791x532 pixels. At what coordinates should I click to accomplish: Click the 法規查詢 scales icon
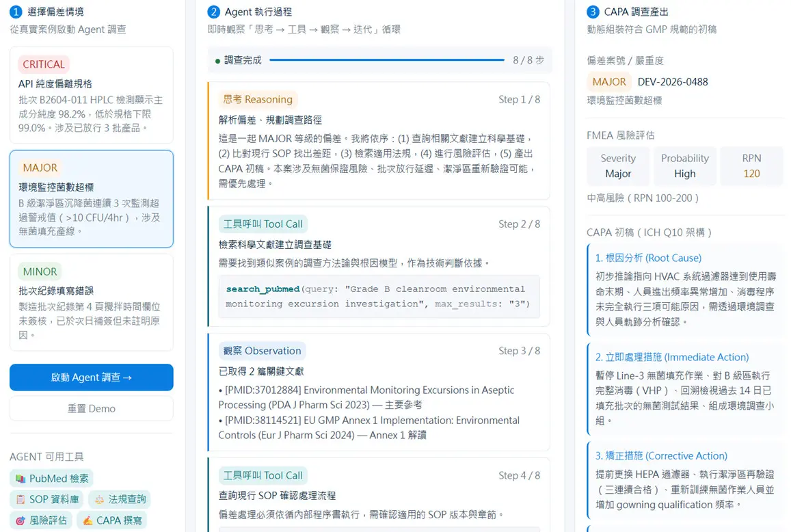click(99, 499)
